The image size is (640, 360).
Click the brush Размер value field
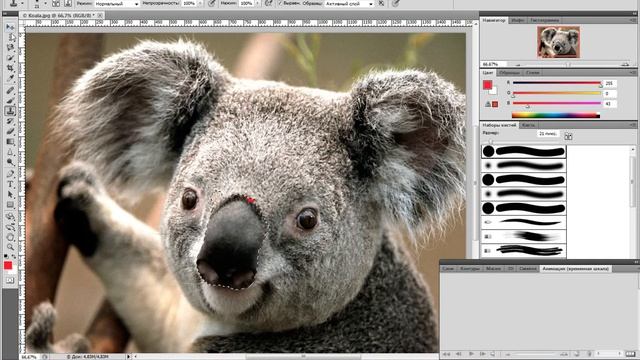[548, 133]
